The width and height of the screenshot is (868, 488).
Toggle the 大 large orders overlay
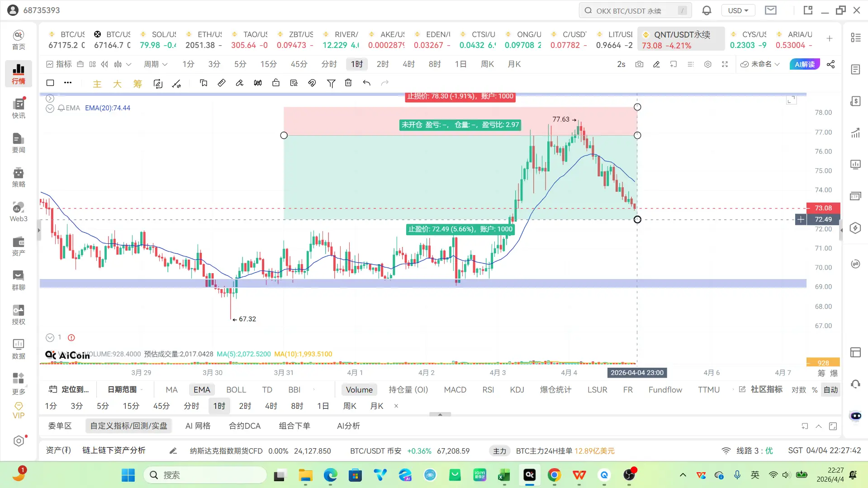coord(117,84)
